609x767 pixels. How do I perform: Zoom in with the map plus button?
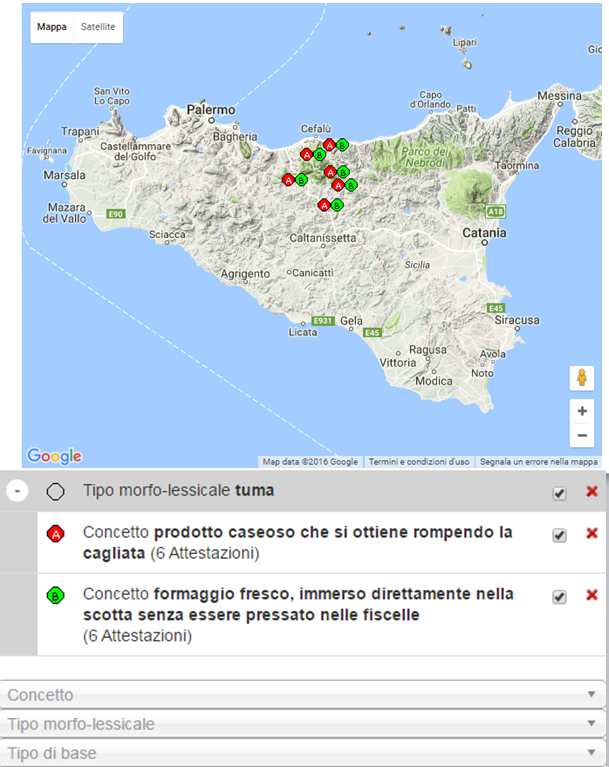pyautogui.click(x=581, y=411)
